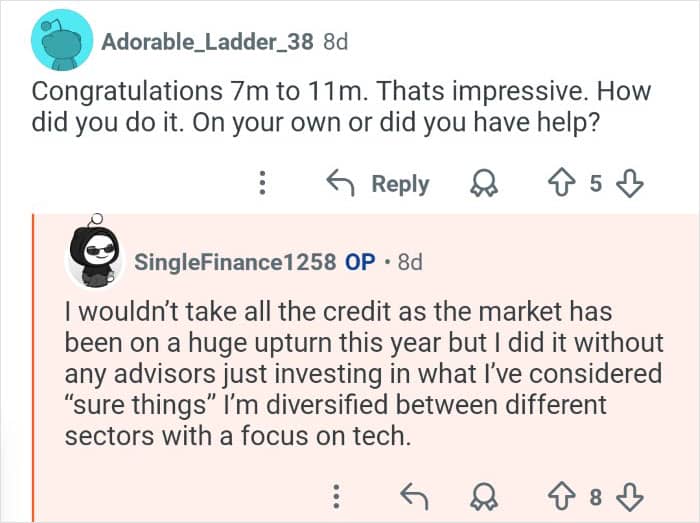This screenshot has width=700, height=523.
Task: Click the OP badge label
Action: click(359, 262)
